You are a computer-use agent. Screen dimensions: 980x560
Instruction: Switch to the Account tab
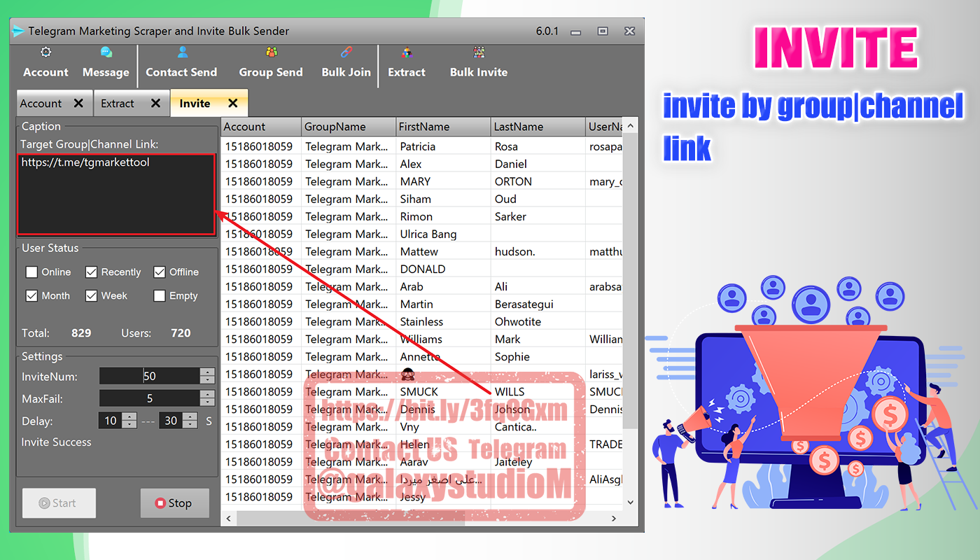point(41,104)
